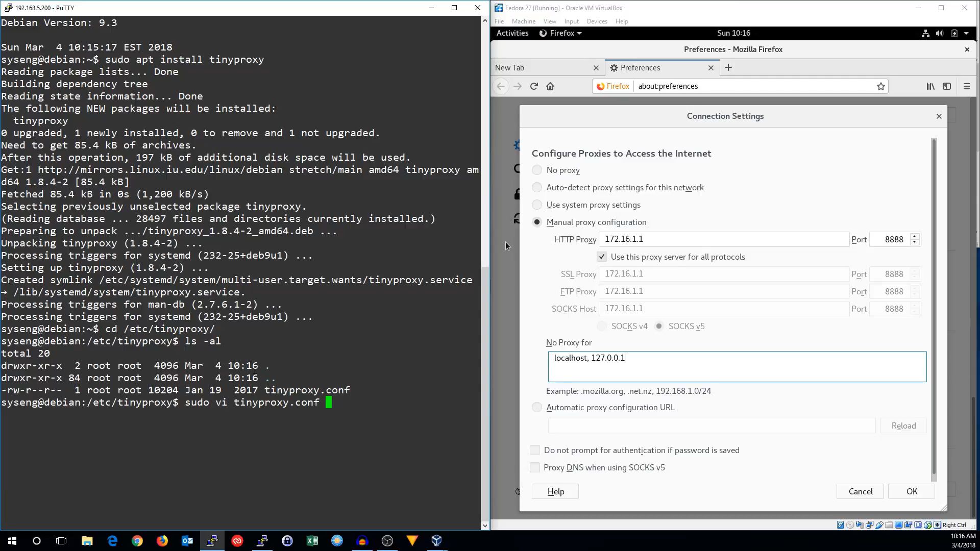Go to Firefox home page icon
980x551 pixels.
pos(550,86)
